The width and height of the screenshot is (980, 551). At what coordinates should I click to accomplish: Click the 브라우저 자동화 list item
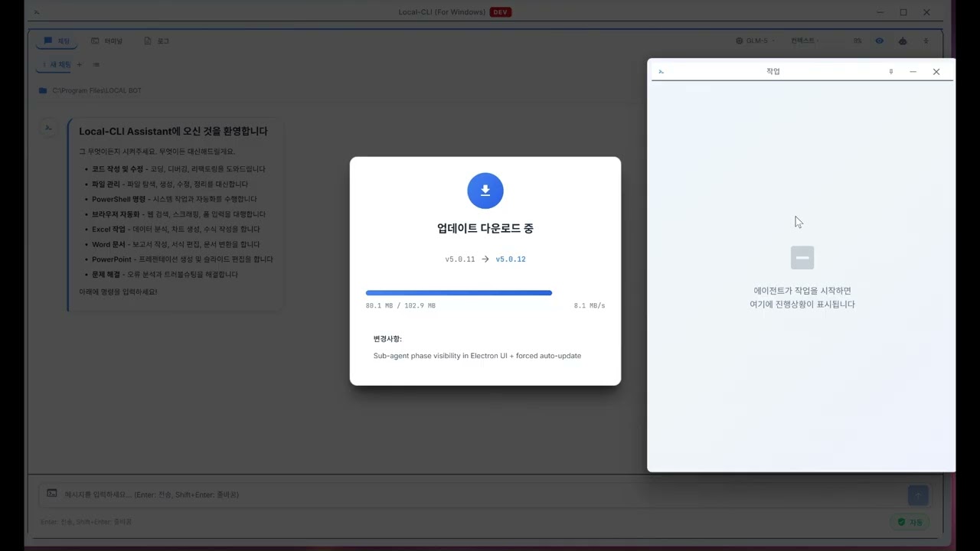(x=178, y=214)
